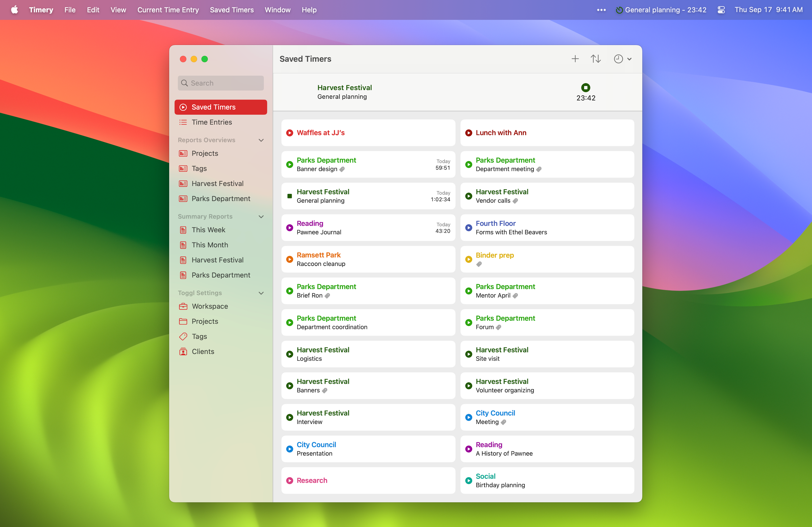The image size is (812, 527).
Task: Open the Current Time Entry menu
Action: pos(168,10)
